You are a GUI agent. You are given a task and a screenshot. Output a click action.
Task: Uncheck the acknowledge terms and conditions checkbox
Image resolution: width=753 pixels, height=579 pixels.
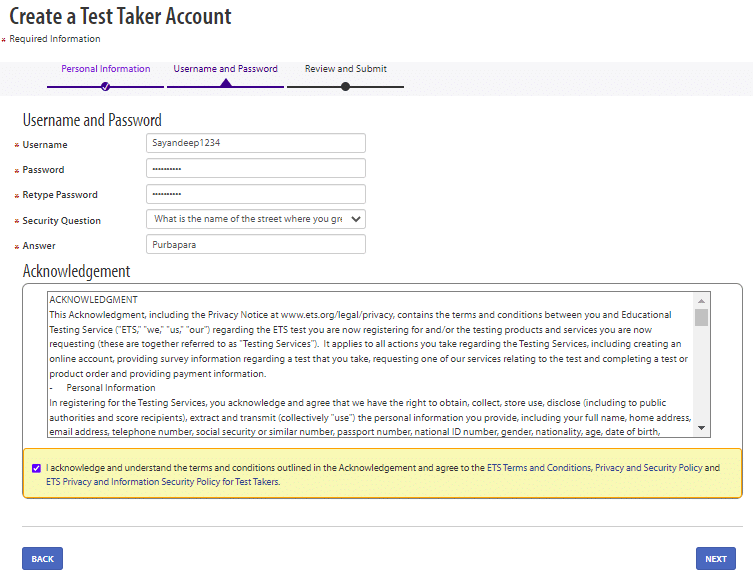pyautogui.click(x=37, y=468)
